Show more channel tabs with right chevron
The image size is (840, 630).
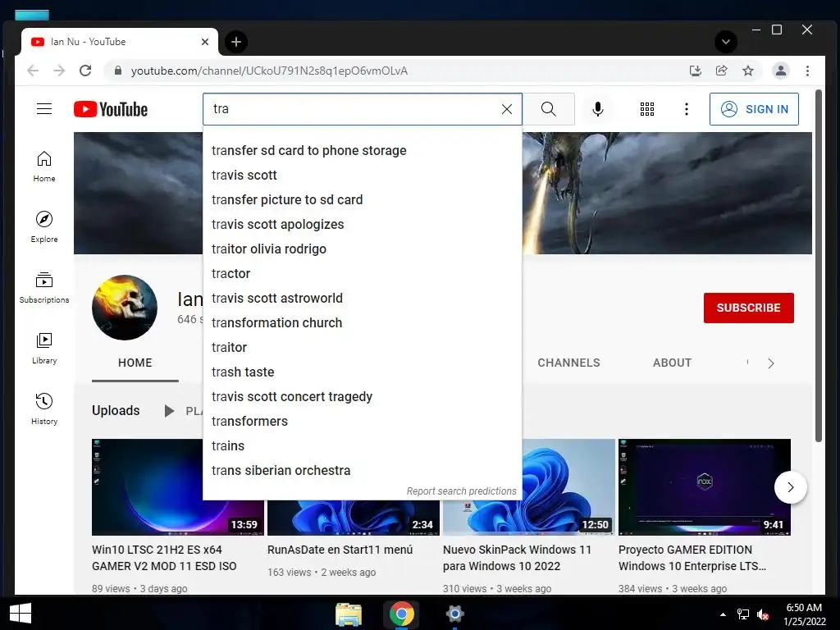770,363
